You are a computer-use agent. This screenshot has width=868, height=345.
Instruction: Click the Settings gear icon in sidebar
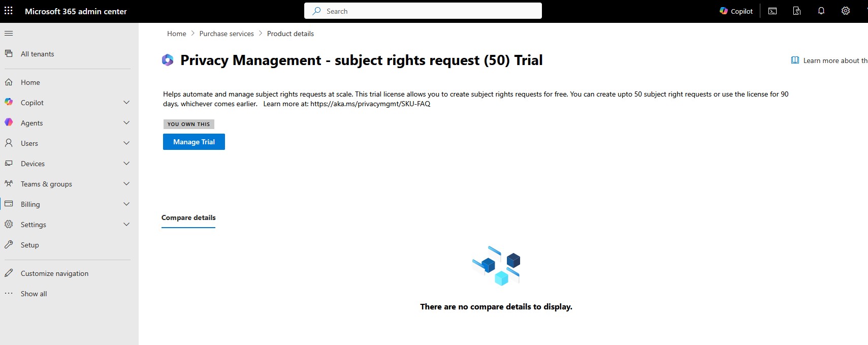pyautogui.click(x=9, y=224)
